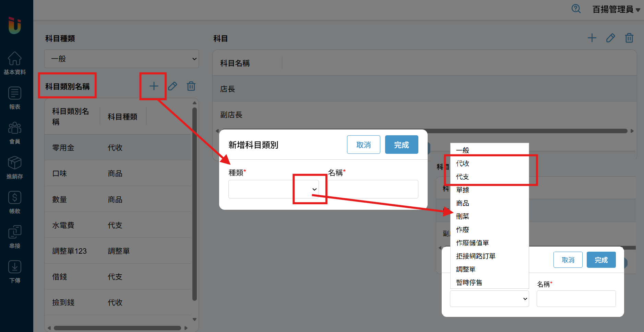Click the trash icon in 科目 header
Screen dimensions: 644x332
(629, 38)
